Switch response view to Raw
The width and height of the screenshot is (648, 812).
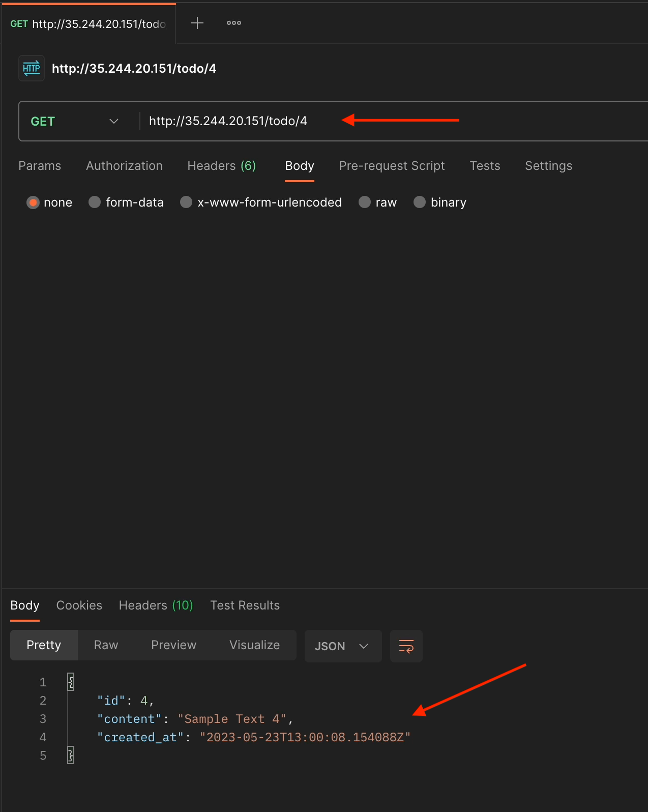(106, 645)
